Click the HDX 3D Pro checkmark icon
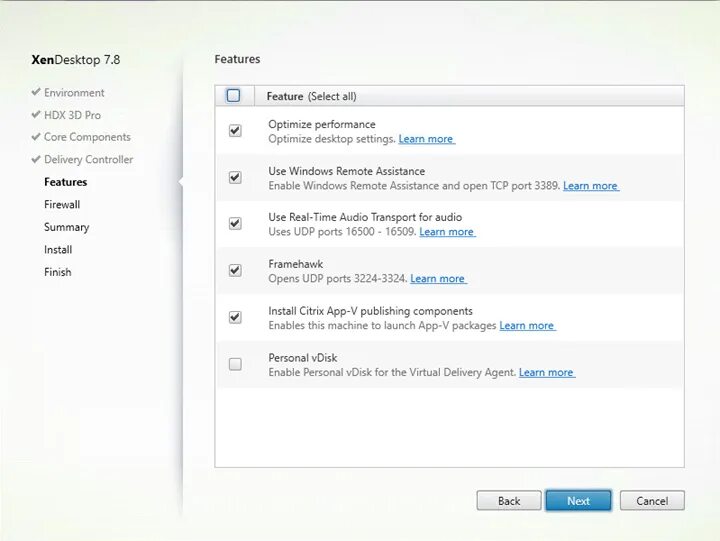Image resolution: width=720 pixels, height=541 pixels. (36, 114)
